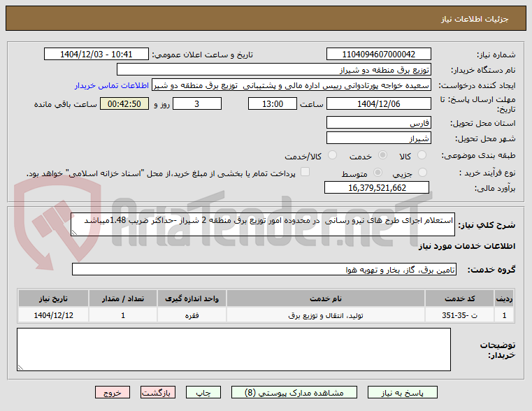Image resolution: width=532 pixels, height=411 pixels.
Task: Open مشاهده مدارک پیوستی (8) button
Action: coord(294,392)
